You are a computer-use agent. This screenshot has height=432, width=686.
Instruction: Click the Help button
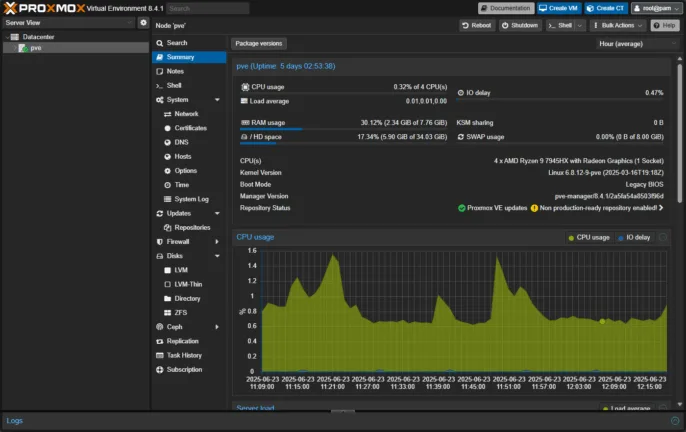(x=665, y=25)
